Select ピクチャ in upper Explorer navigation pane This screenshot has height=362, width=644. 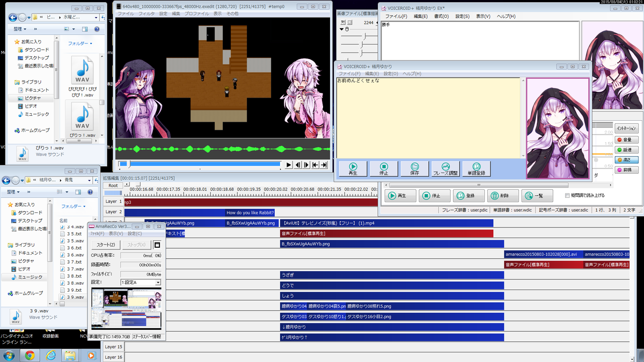[x=32, y=98]
